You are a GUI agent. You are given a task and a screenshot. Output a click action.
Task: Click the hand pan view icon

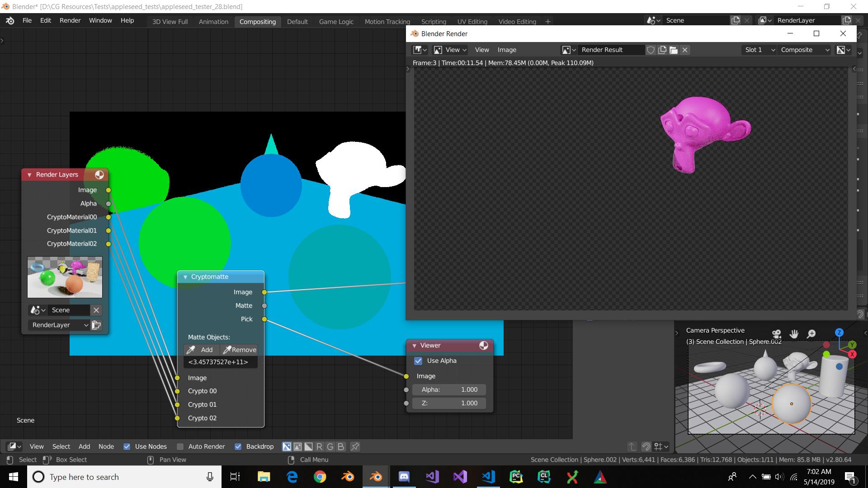click(x=794, y=334)
